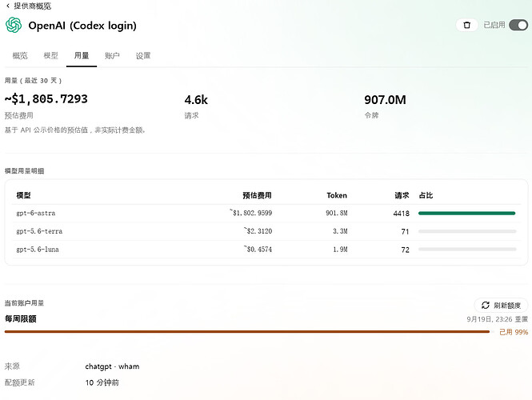
Task: Click the 已用 99% label
Action: pyautogui.click(x=514, y=332)
